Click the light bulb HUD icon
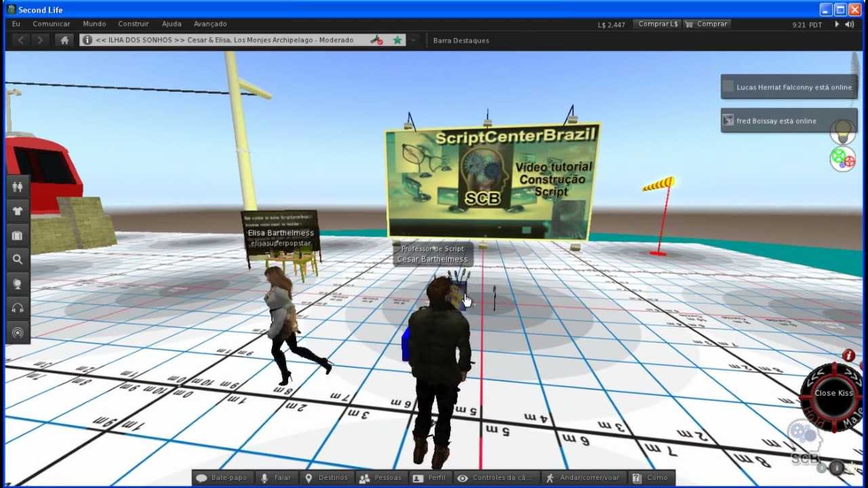Viewport: 868px width, 488px height. click(843, 131)
